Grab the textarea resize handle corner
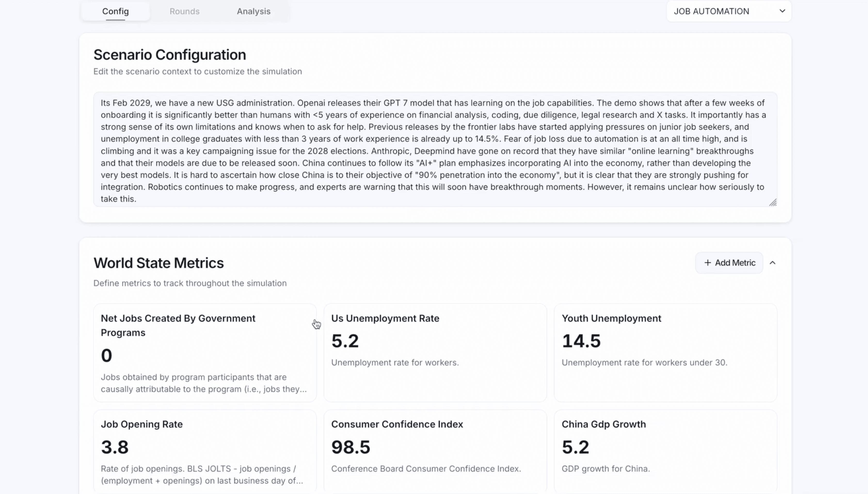The width and height of the screenshot is (868, 494). click(x=773, y=202)
